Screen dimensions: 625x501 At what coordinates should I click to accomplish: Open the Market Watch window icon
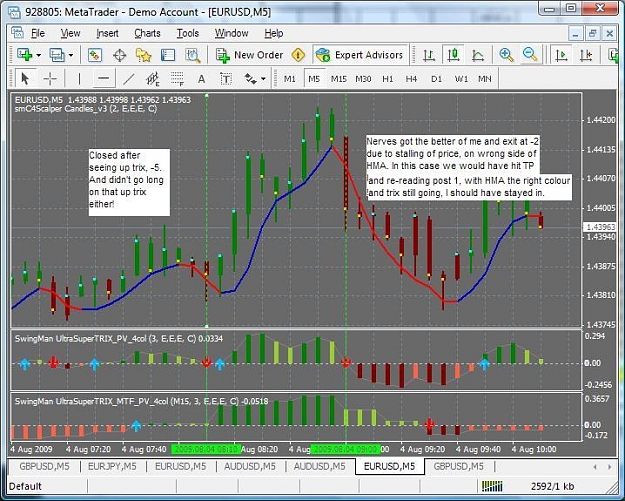coord(95,55)
